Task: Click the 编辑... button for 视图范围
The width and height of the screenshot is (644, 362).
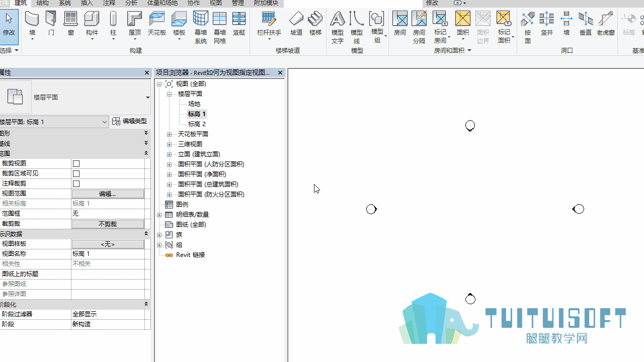Action: tap(108, 194)
